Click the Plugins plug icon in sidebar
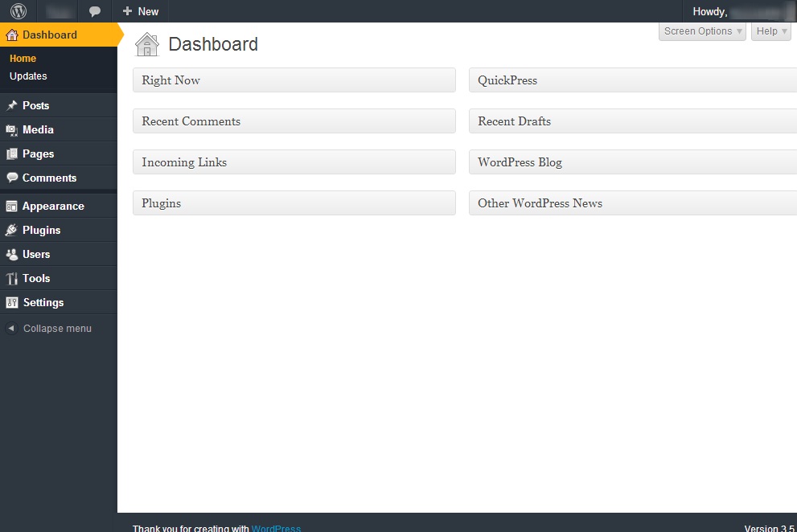The image size is (797, 532). coord(12,230)
